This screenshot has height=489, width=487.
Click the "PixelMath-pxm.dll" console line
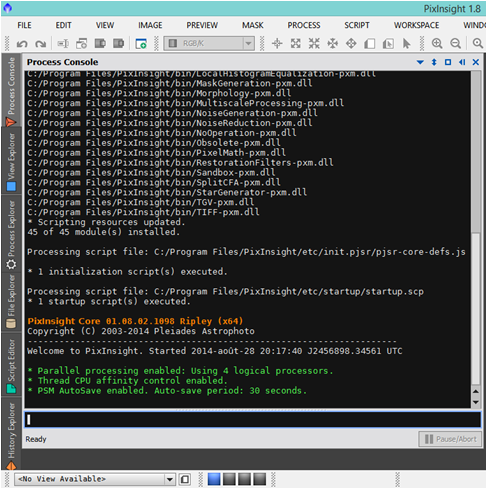(x=156, y=153)
